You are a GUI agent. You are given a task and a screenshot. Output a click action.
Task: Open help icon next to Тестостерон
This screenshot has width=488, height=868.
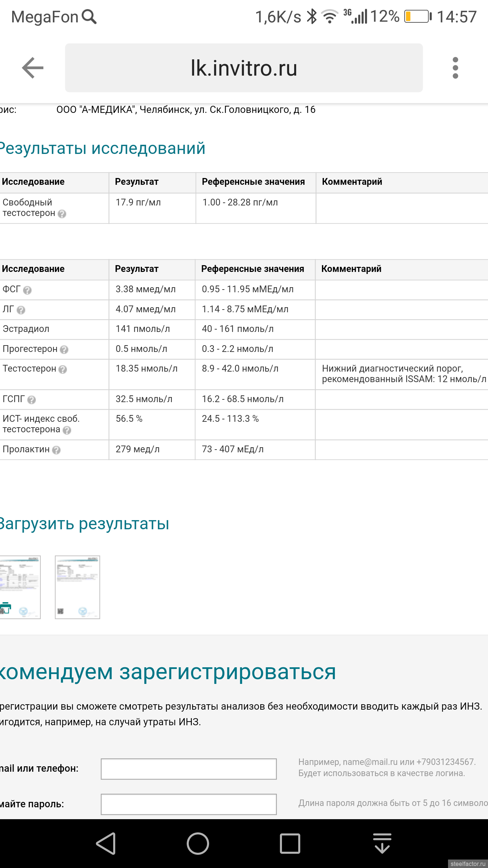[63, 369]
